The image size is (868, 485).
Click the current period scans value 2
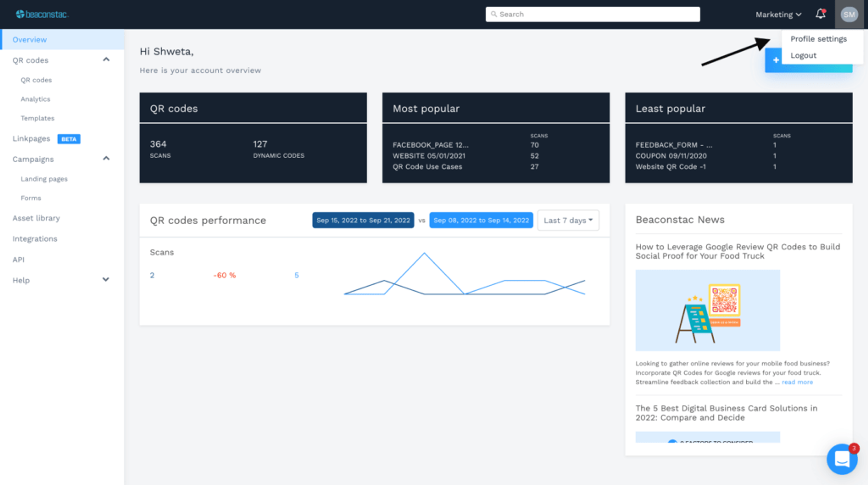pos(152,275)
